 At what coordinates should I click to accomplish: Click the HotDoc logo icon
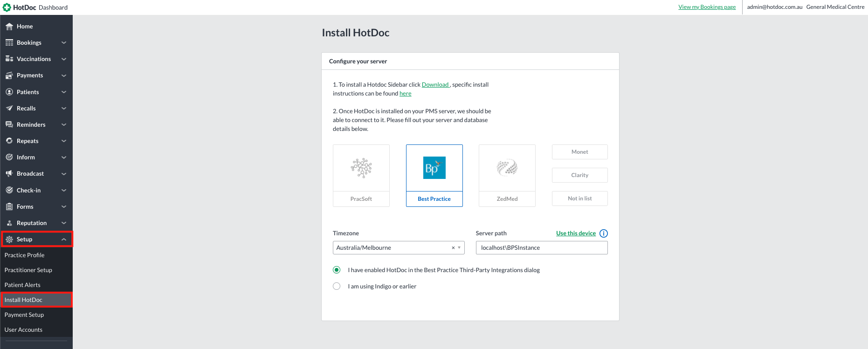point(7,7)
